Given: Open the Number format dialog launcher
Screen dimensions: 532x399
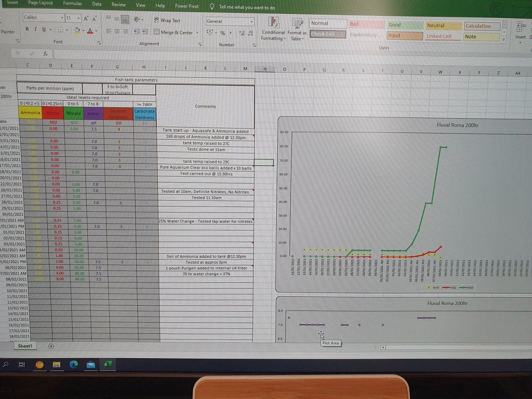Looking at the screenshot, I should click(254, 45).
